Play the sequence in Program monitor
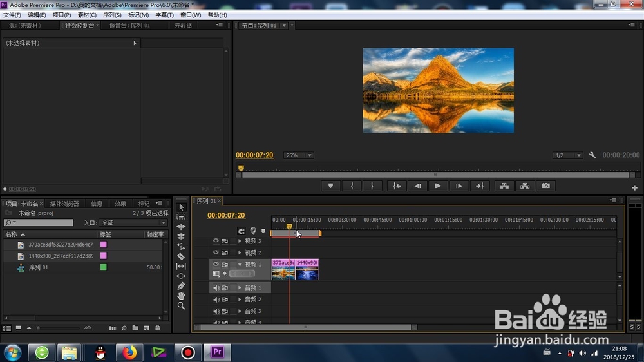Image resolution: width=644 pixels, height=362 pixels. 438,186
